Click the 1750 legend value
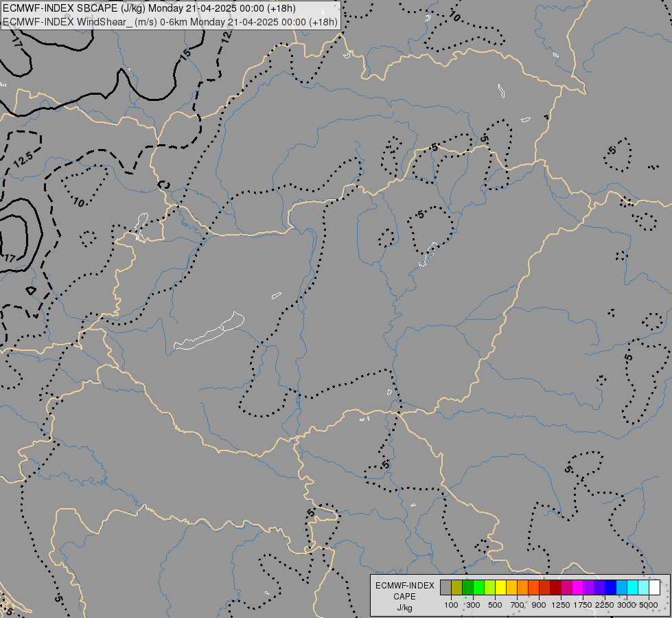Viewport: 672px width, 618px height. coord(583,605)
